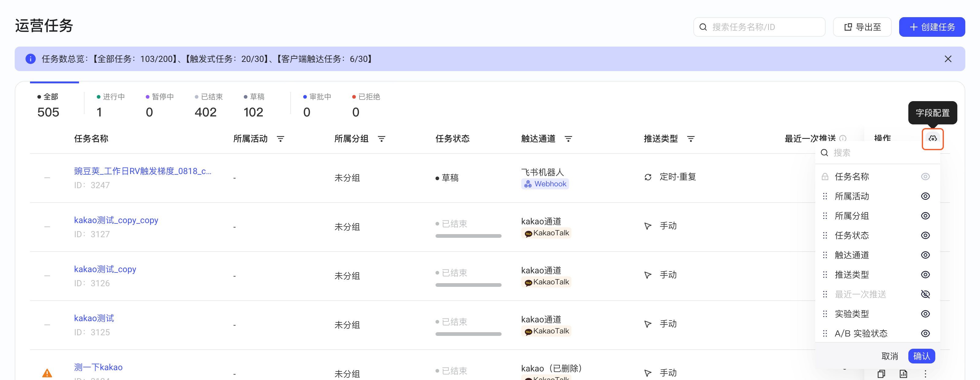The image size is (980, 380).
Task: Click the warning triangle on 测一下kakao row
Action: (x=47, y=373)
